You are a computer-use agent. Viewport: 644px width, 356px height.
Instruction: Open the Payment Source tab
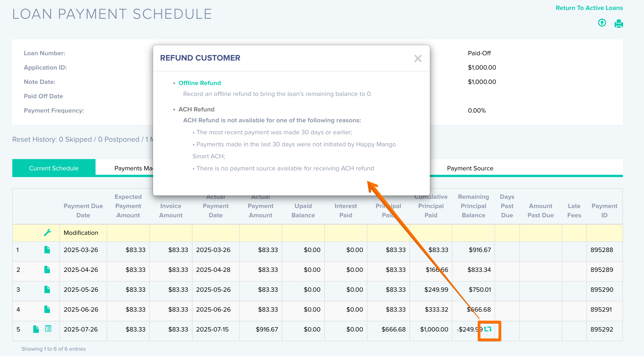click(x=470, y=168)
